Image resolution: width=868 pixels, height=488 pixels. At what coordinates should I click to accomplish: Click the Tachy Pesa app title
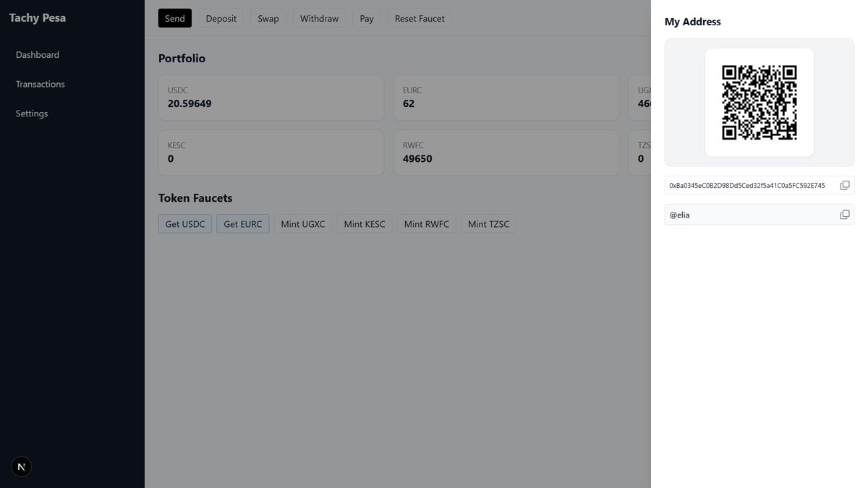(38, 18)
